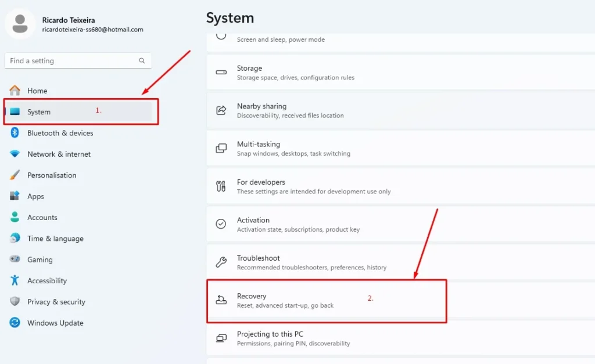Click the Network & internet Wi-Fi icon

pos(15,154)
